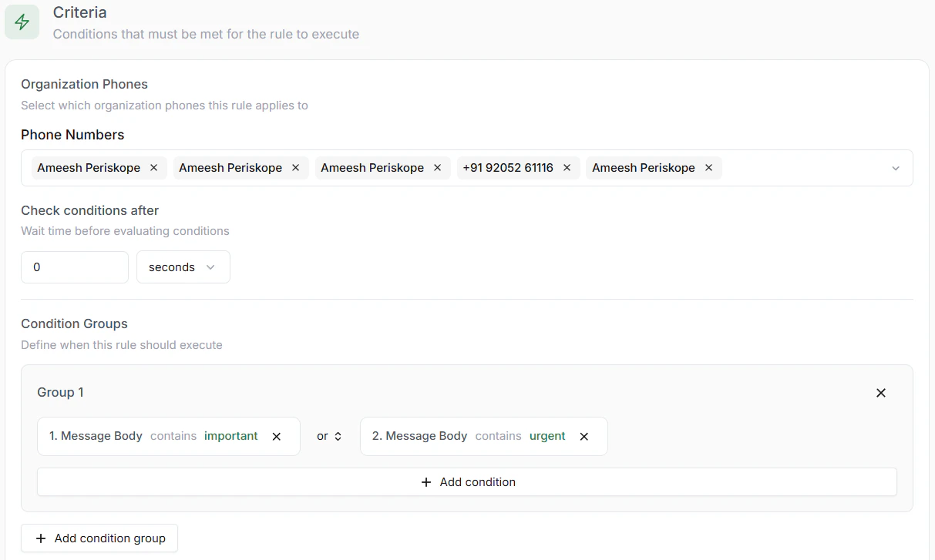
Task: Toggle the or operator between conditions
Action: 323,436
